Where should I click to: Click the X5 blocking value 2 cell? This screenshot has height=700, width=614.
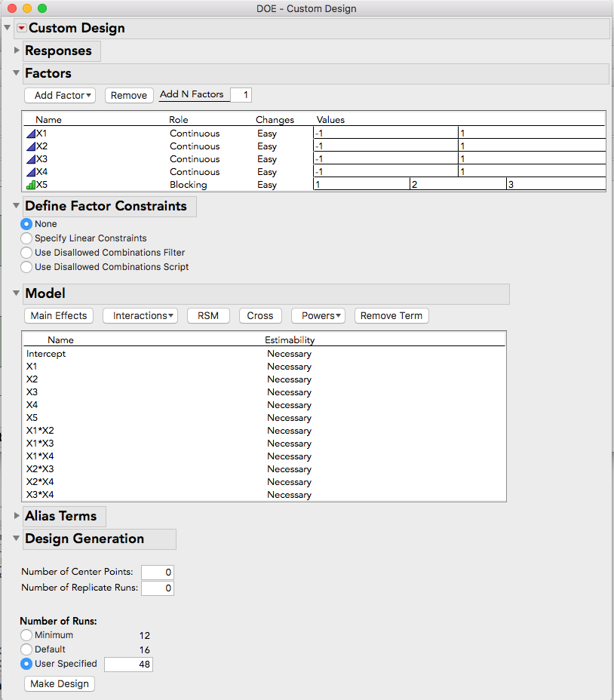click(x=458, y=184)
